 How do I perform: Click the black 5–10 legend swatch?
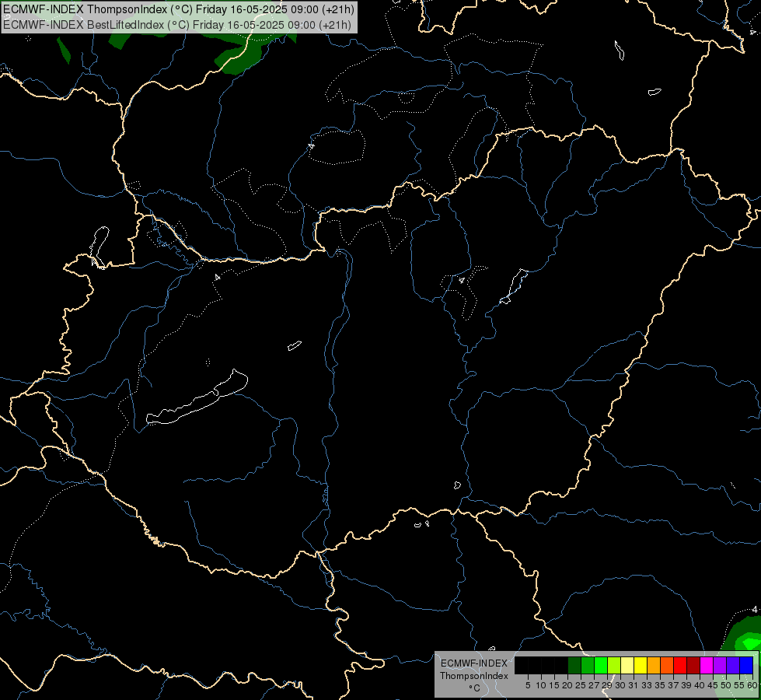pos(534,665)
